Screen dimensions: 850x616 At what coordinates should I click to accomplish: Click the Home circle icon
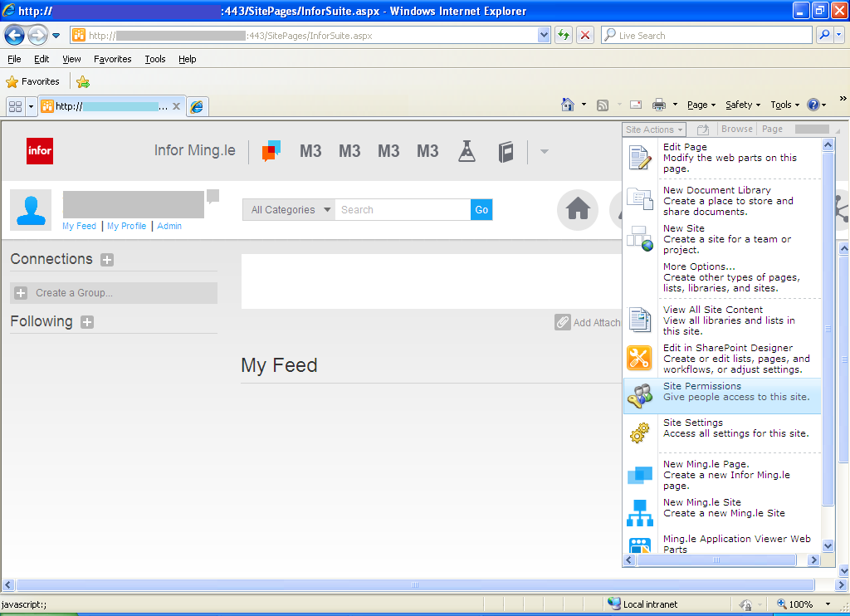tap(577, 210)
